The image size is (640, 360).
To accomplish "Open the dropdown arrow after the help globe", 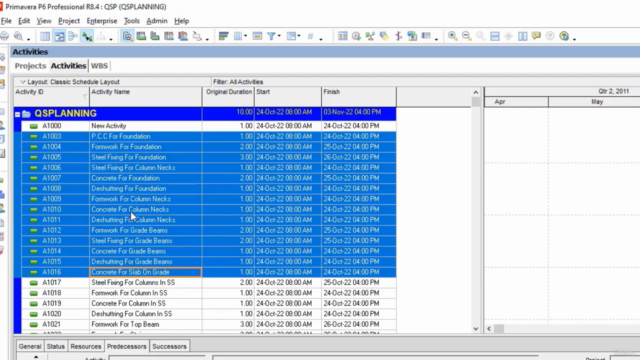I will point(574,39).
